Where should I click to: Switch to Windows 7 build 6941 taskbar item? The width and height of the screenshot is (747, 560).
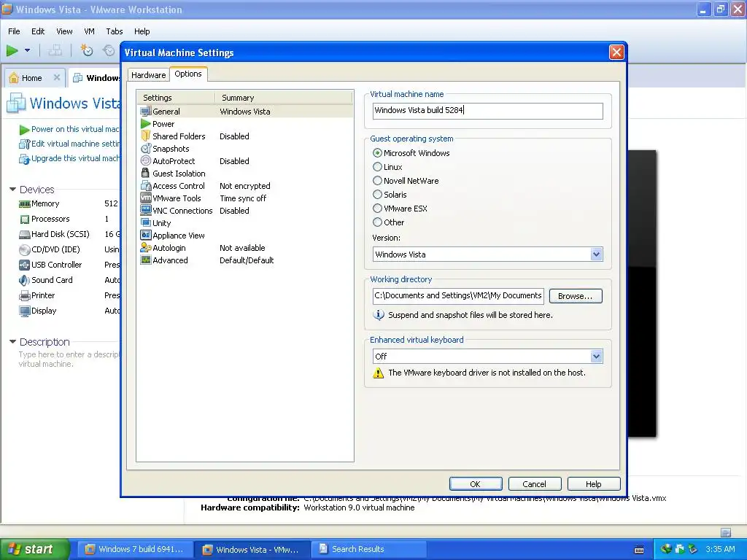click(x=135, y=549)
